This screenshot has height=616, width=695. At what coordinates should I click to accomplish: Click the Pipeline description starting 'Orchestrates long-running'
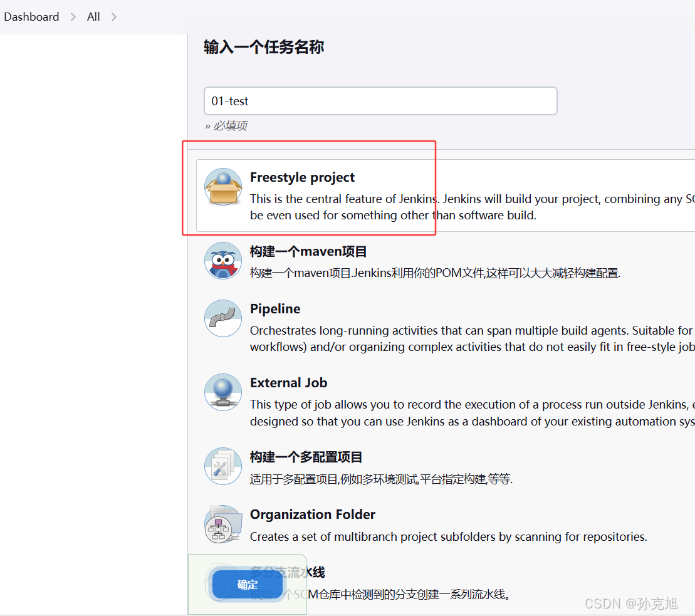pos(472,338)
